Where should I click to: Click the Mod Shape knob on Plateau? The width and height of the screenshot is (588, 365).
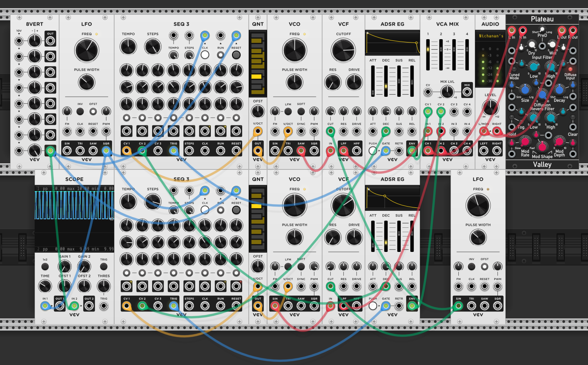coord(542,147)
